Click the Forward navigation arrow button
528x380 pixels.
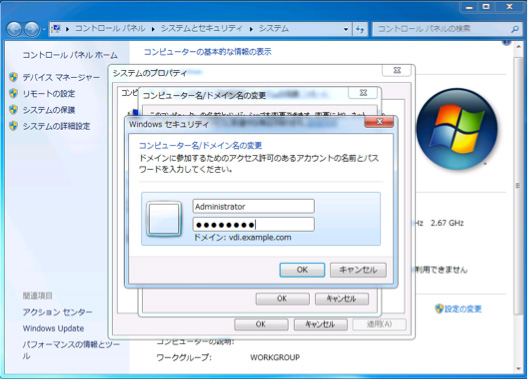[x=32, y=29]
